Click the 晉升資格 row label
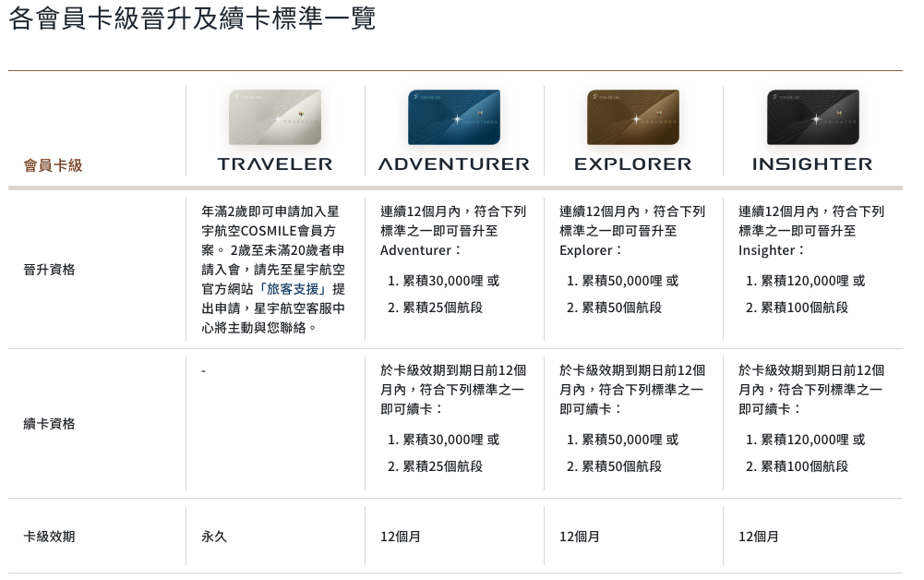924x580 pixels. pos(50,270)
